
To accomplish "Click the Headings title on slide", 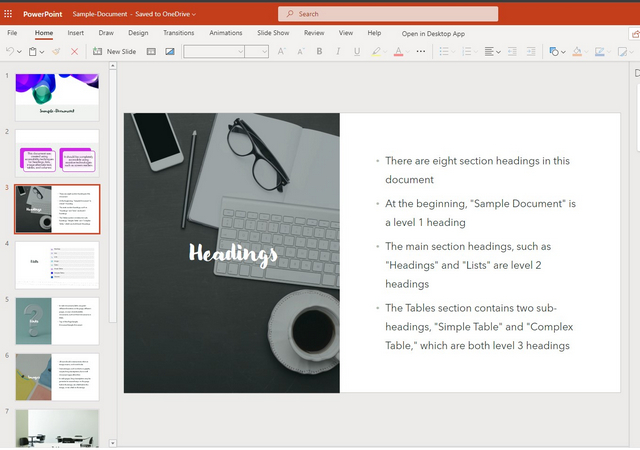I will [x=233, y=254].
